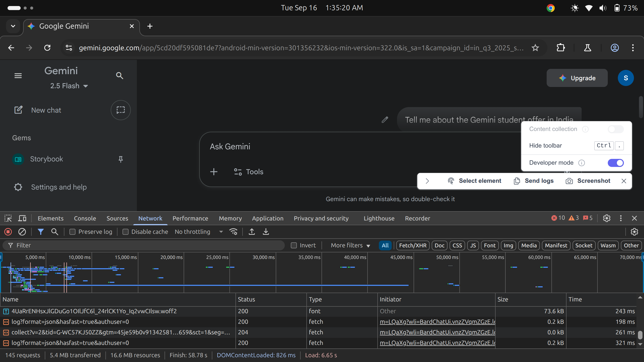Open the 2.5 Flash model dropdown

(x=69, y=86)
